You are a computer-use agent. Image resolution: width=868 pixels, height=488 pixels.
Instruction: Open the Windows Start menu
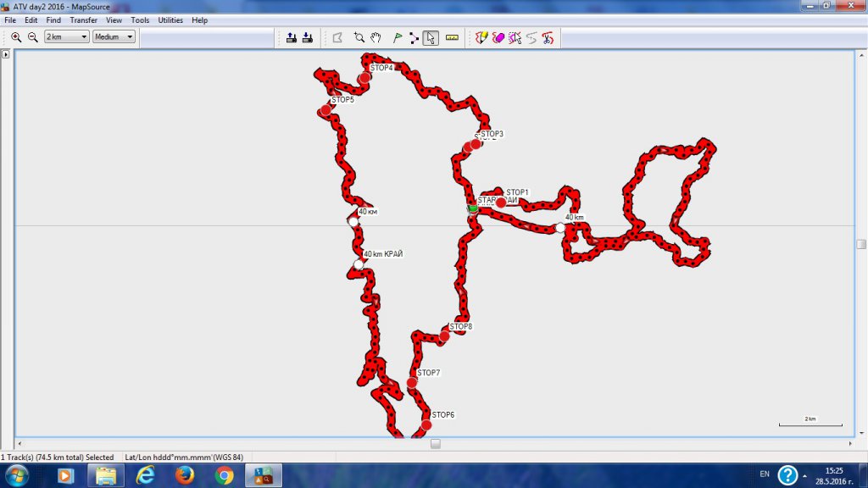(16, 475)
